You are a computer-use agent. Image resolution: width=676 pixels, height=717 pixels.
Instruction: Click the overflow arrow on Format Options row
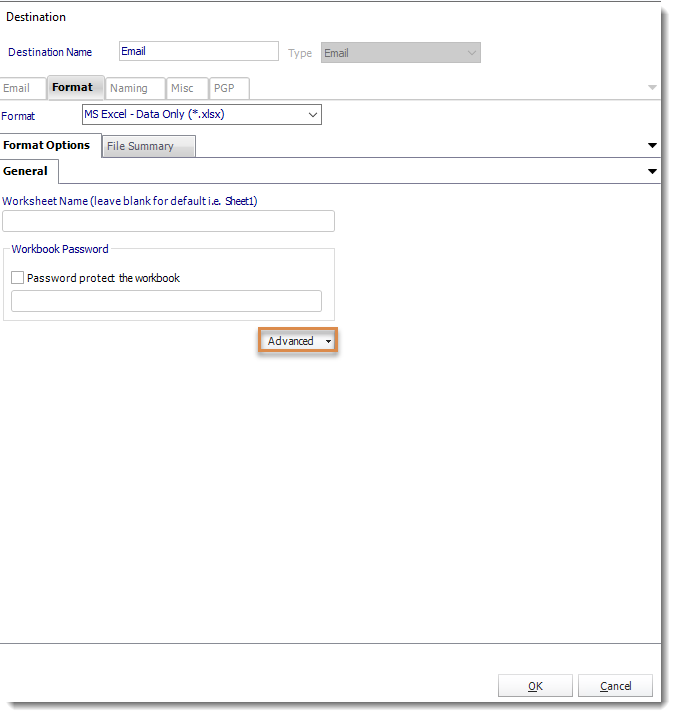pos(654,146)
